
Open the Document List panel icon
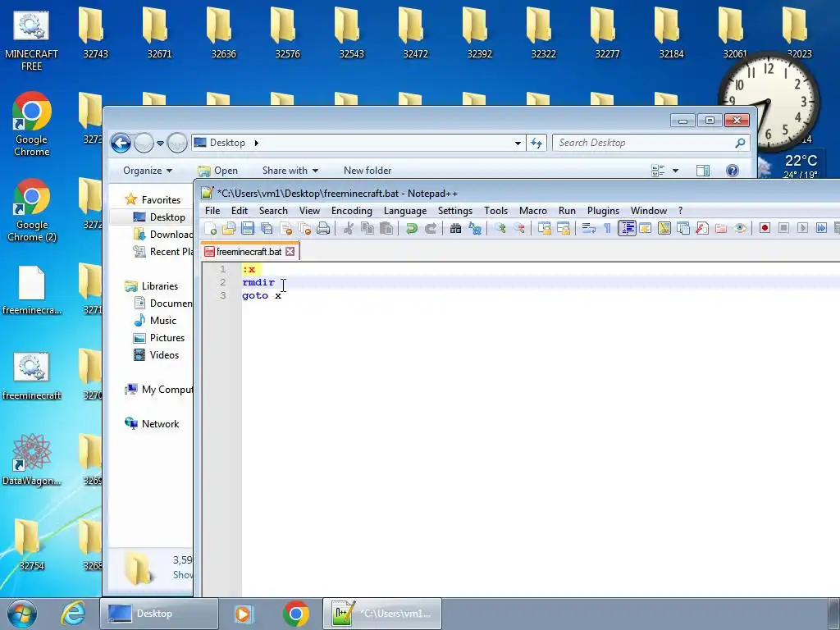[683, 229]
